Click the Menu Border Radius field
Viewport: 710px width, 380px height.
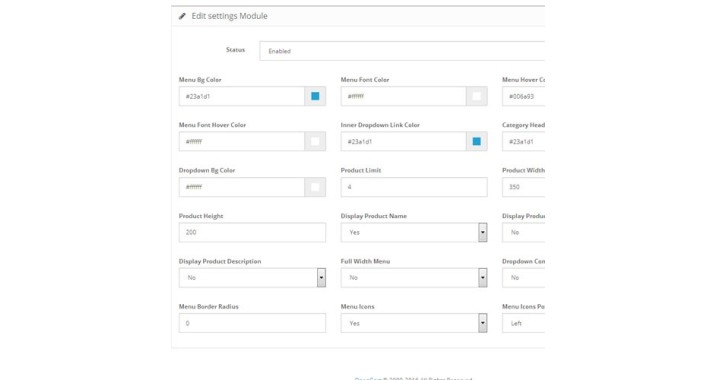252,323
